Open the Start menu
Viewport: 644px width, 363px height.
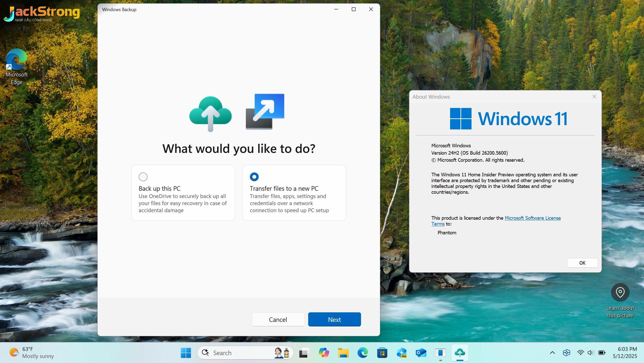186,353
